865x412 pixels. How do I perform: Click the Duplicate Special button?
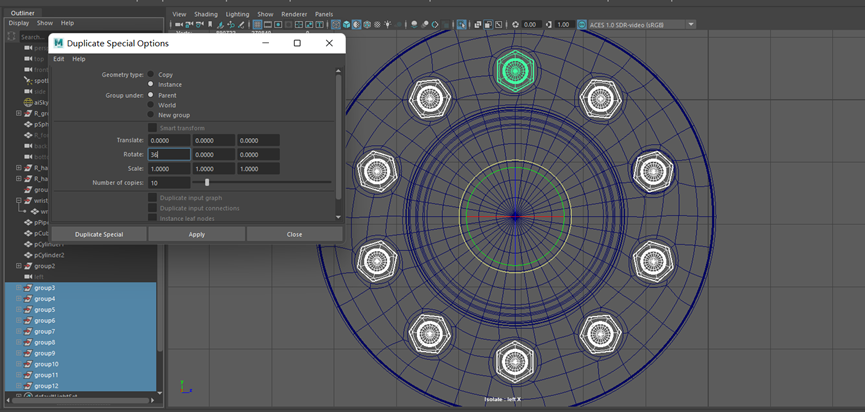(99, 234)
